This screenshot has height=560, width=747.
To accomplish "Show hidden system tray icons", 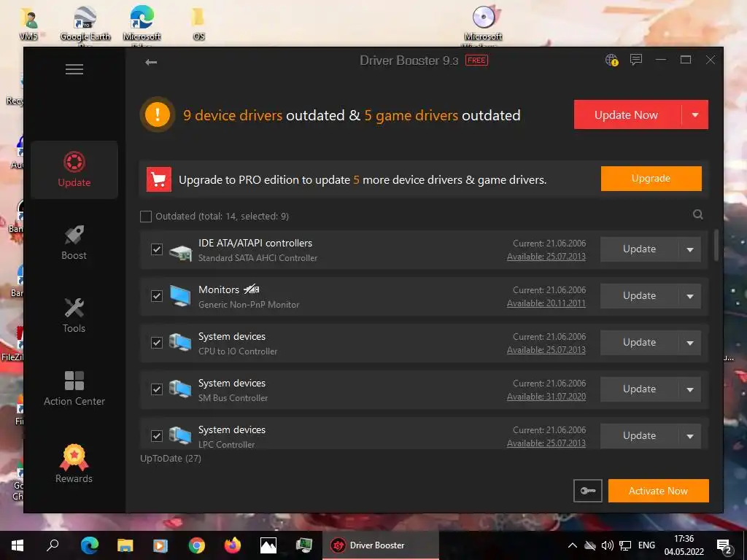I will (573, 545).
